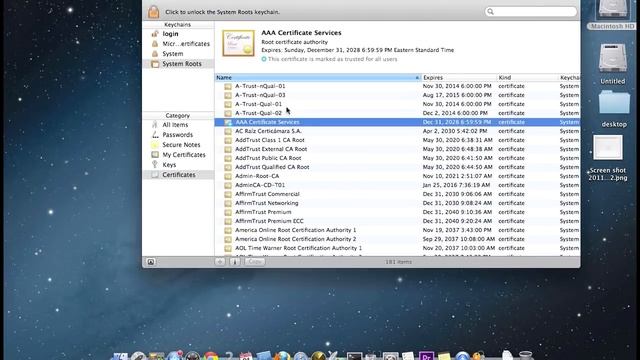Sort by the Expires column header
This screenshot has height=360, width=640.
(458, 78)
